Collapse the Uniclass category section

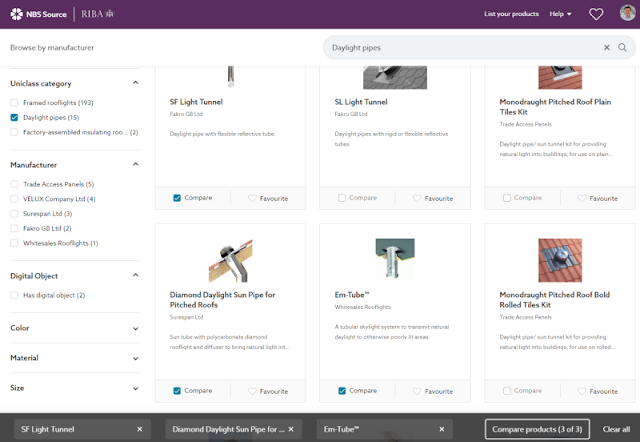coord(136,83)
